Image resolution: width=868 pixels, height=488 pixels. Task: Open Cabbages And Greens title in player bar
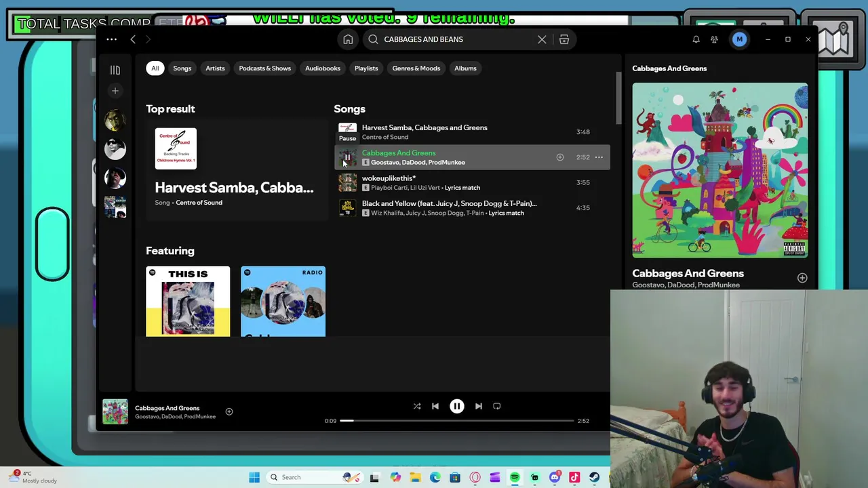[167, 408]
